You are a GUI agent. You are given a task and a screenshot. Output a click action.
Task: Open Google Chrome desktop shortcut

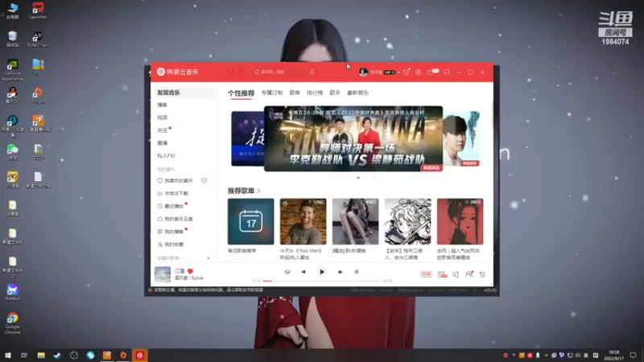tap(12, 323)
